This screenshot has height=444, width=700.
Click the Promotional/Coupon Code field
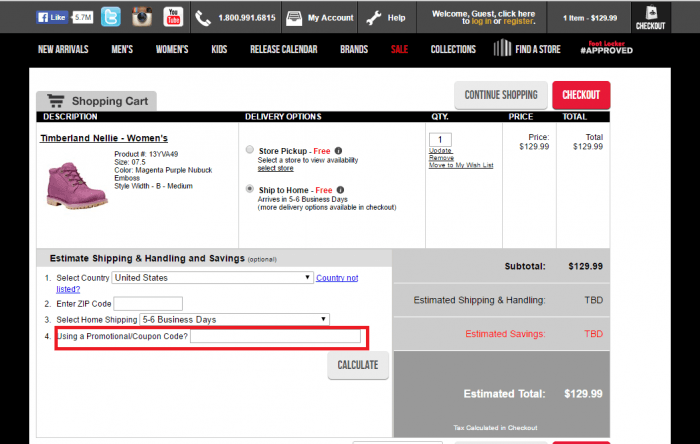(275, 336)
